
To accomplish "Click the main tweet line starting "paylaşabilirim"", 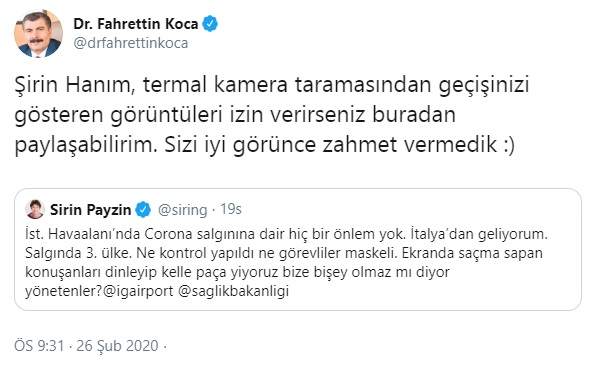I will click(x=265, y=145).
